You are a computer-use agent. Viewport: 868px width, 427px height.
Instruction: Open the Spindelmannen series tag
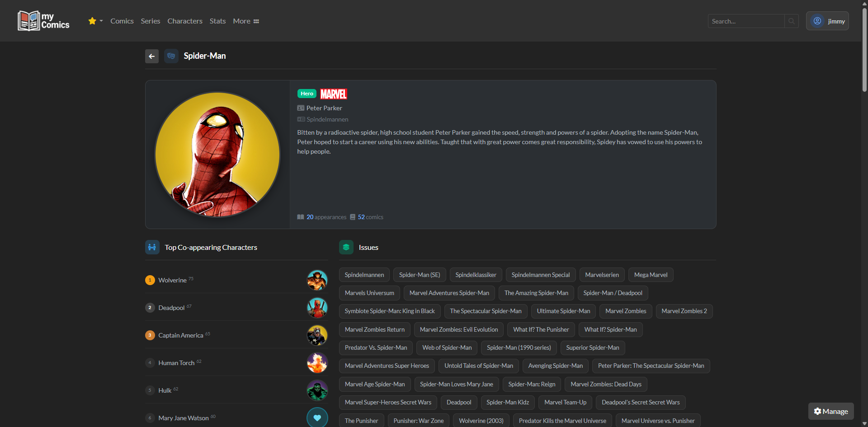(364, 275)
